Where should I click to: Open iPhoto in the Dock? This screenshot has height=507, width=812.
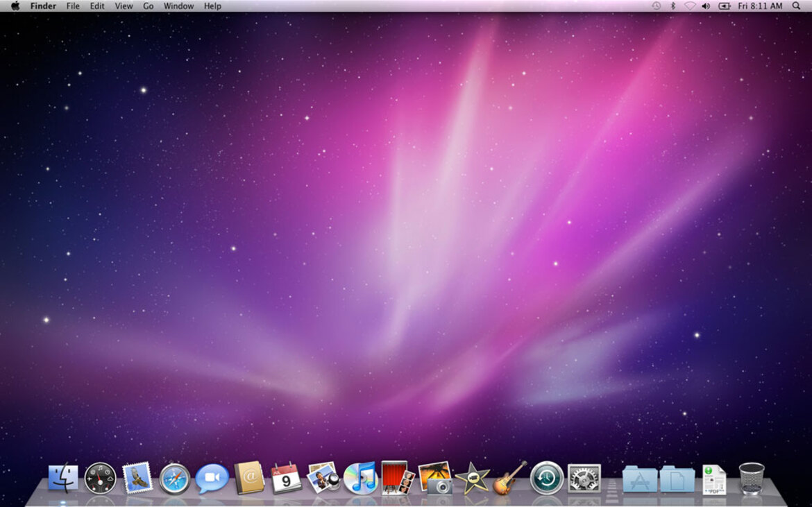(x=435, y=477)
